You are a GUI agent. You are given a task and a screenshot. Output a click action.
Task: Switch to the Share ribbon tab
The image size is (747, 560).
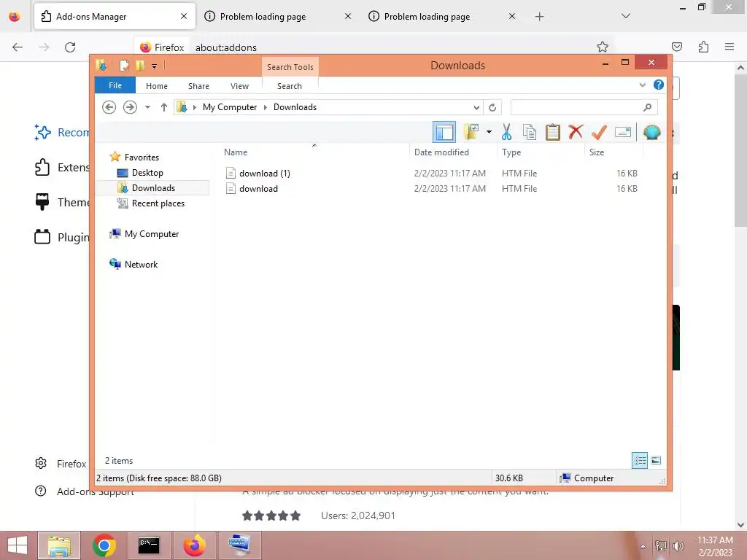(198, 86)
